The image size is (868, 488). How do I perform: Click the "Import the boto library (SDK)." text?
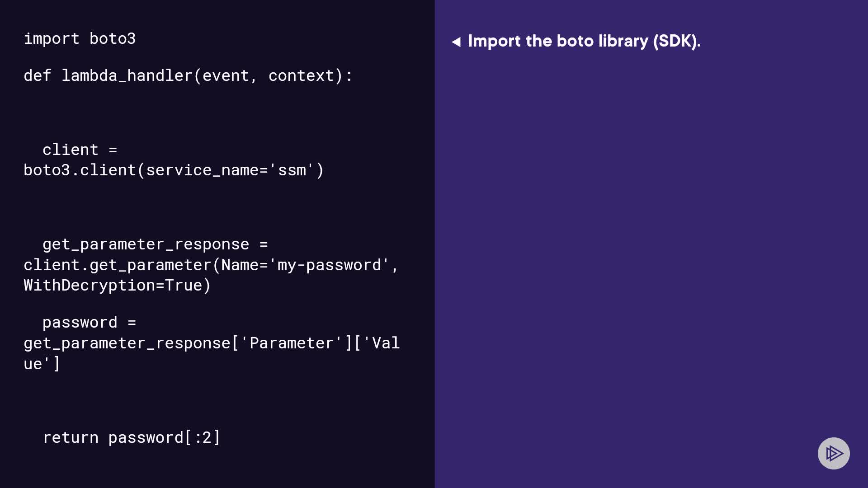click(584, 41)
